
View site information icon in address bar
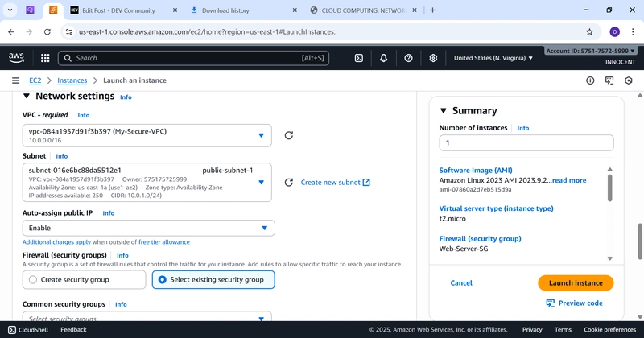[69, 31]
